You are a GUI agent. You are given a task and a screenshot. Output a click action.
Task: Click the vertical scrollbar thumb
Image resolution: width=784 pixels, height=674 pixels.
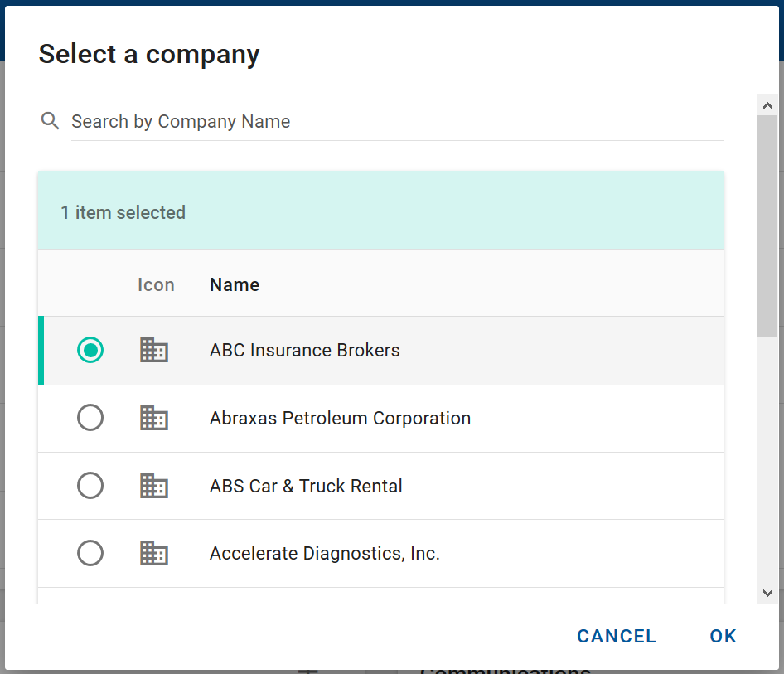(x=767, y=224)
